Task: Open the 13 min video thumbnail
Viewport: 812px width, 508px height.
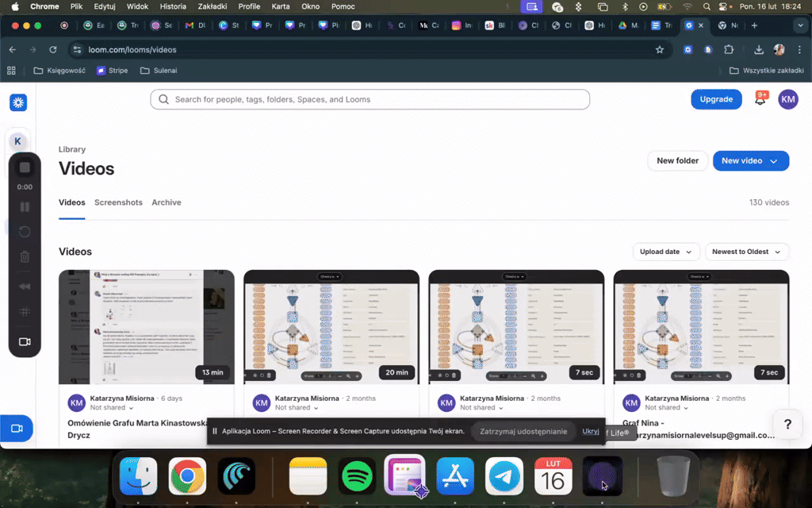Action: click(x=147, y=327)
